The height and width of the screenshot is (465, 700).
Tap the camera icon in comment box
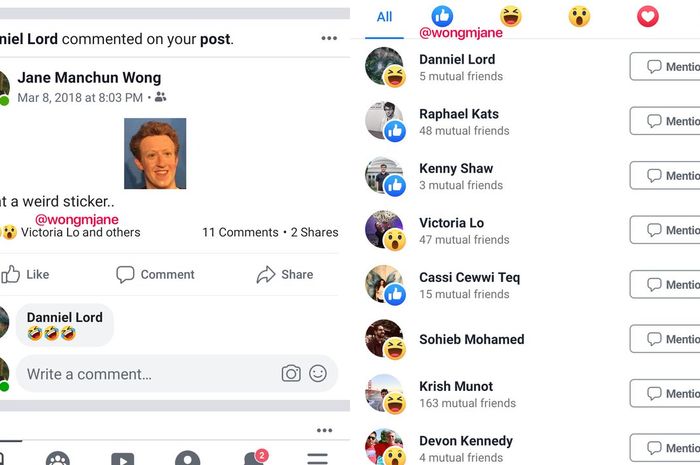point(291,374)
